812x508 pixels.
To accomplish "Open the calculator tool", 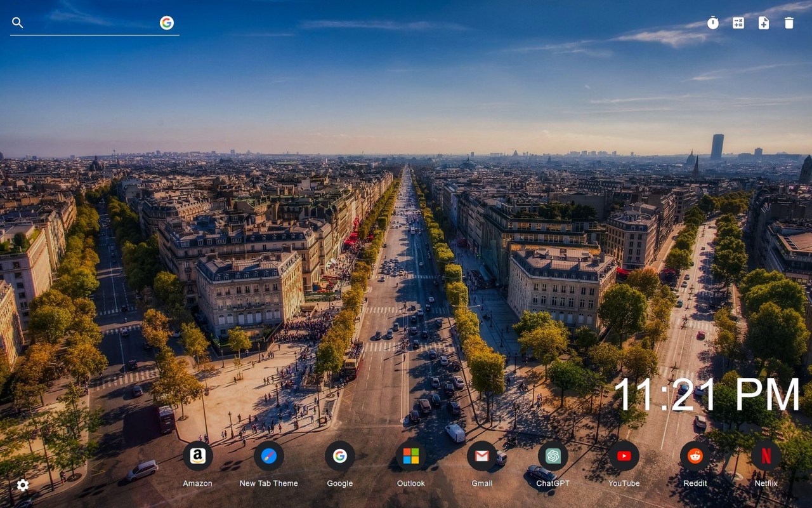I will pyautogui.click(x=738, y=23).
